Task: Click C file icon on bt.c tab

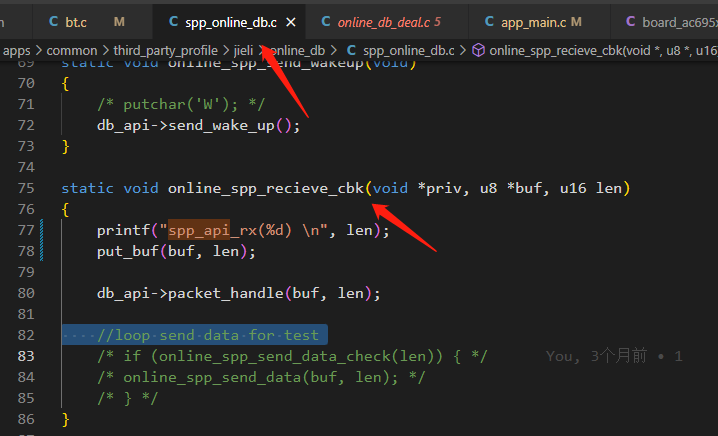Action: [54, 22]
